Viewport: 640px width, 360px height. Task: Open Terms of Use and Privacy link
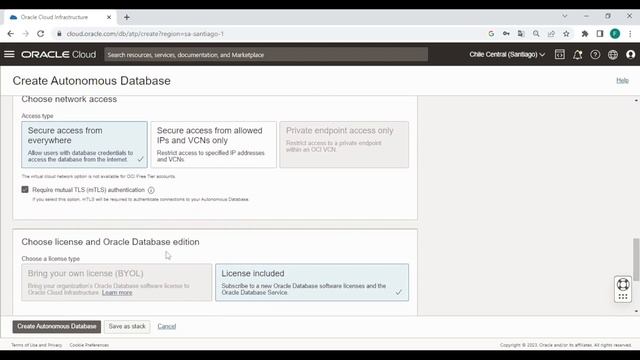[x=36, y=345]
